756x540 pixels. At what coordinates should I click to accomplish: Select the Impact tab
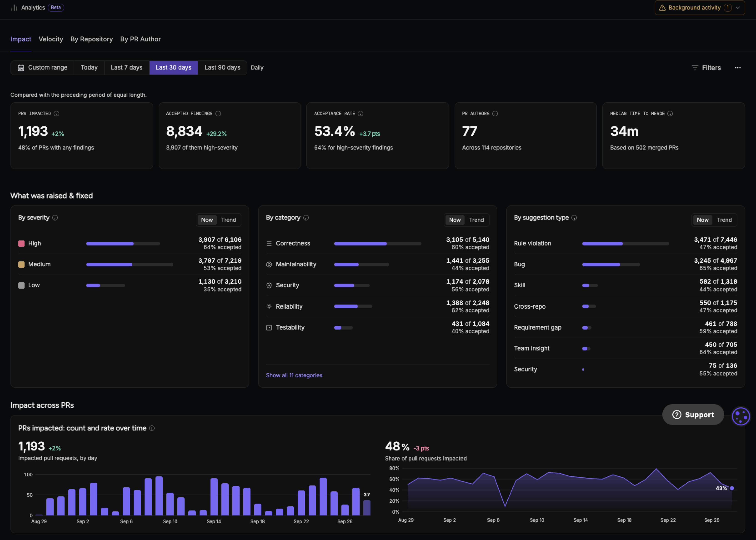[x=21, y=39]
